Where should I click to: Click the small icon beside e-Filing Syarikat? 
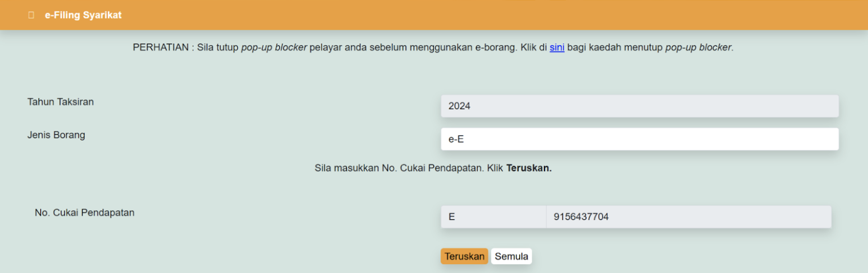pos(31,15)
